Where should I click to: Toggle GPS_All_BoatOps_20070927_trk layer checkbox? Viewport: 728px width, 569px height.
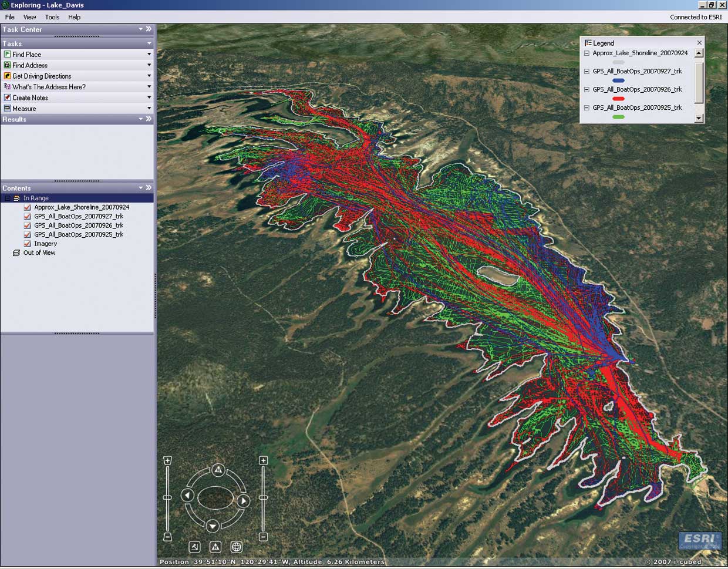point(28,216)
